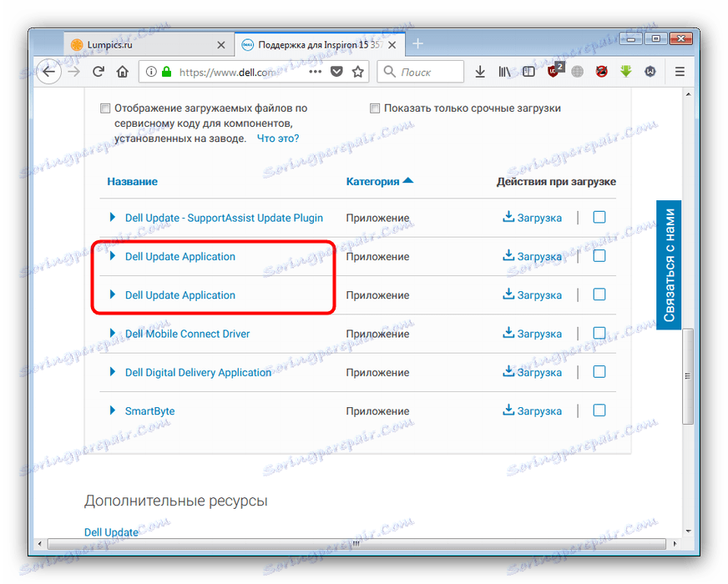Toggle the sidebar panel icon
The width and height of the screenshot is (728, 584).
(x=528, y=72)
